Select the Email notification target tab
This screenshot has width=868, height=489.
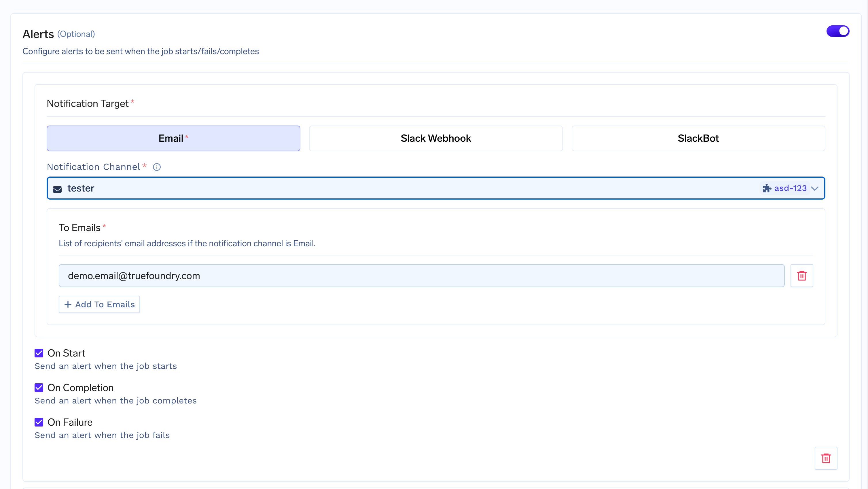pyautogui.click(x=173, y=138)
